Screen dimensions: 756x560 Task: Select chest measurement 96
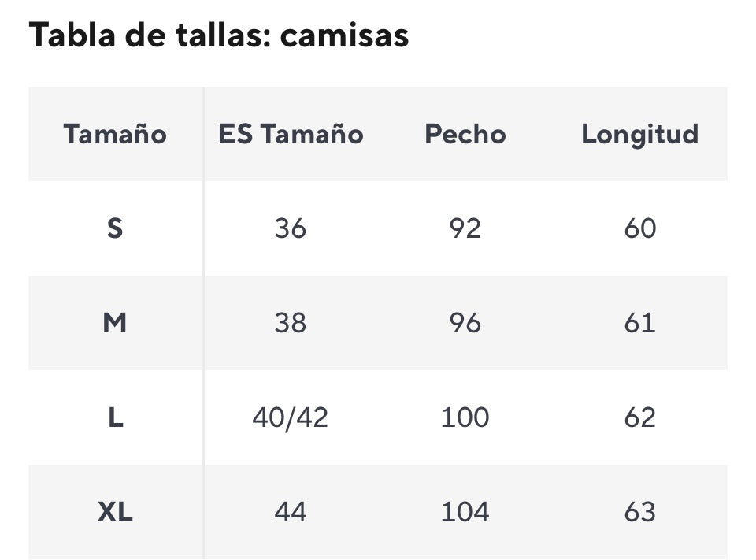465,323
